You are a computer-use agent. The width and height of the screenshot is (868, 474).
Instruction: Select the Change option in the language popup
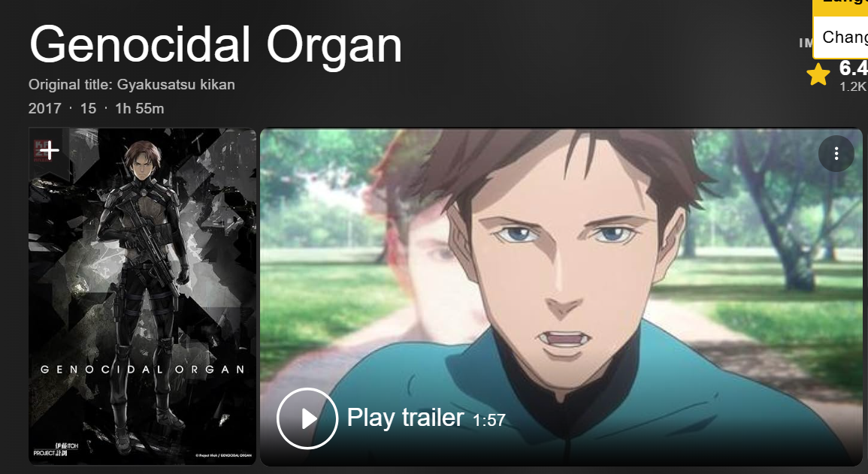tap(845, 37)
